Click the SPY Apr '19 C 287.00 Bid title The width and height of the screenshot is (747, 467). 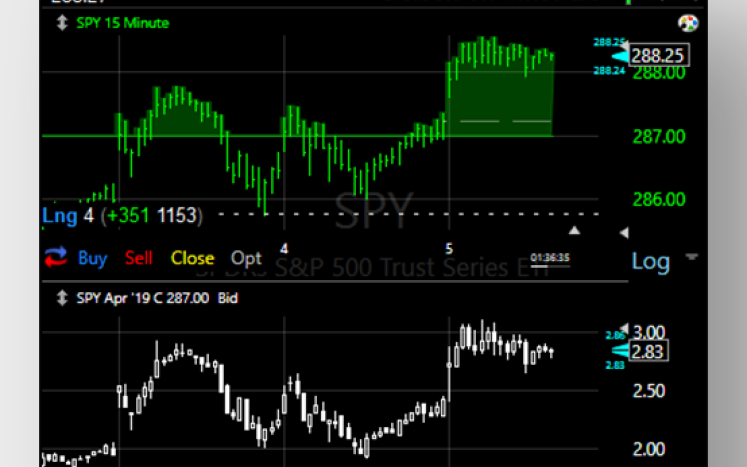[x=157, y=298]
